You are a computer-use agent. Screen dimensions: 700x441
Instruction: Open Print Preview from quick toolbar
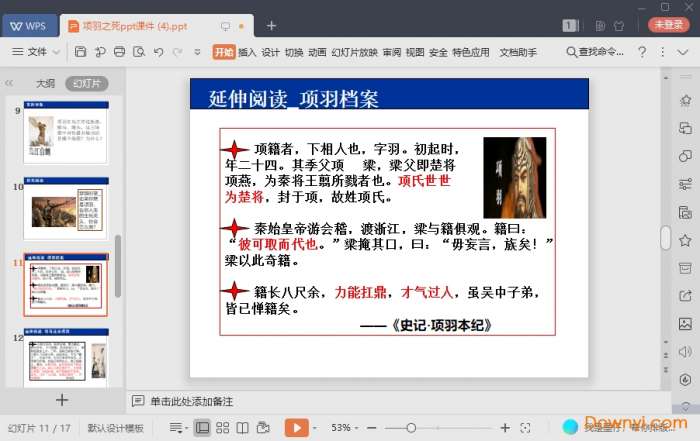pyautogui.click(x=139, y=52)
